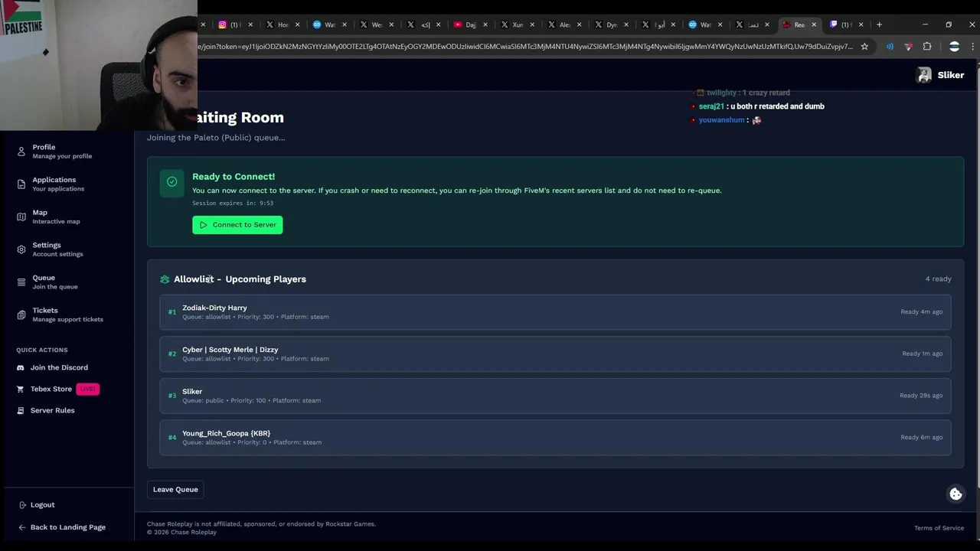Close the YouTube 'Dajj' tab
Image resolution: width=980 pixels, height=551 pixels.
point(485,24)
